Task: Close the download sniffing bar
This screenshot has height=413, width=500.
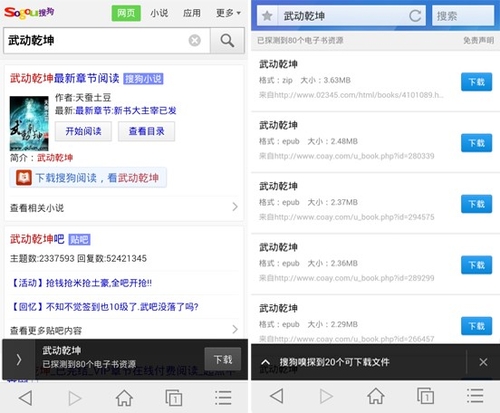Action: coord(483,362)
